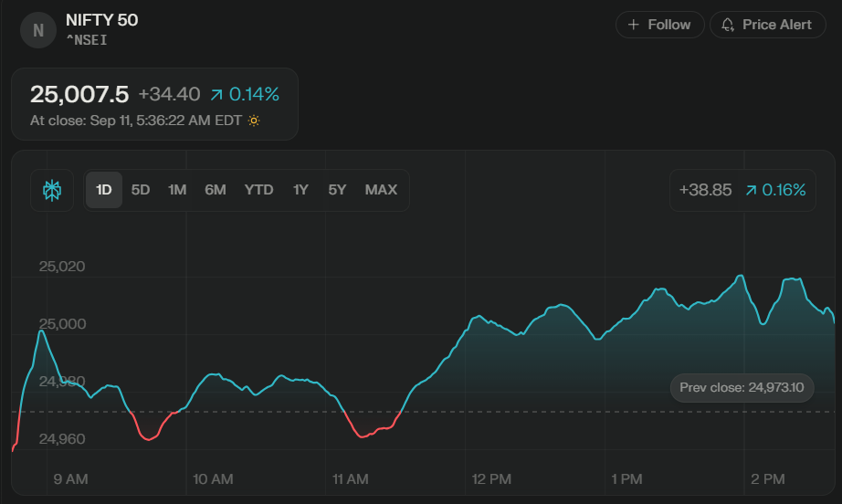Screen dimensions: 842x504
Task: Open the Price Alert button
Action: (x=767, y=25)
